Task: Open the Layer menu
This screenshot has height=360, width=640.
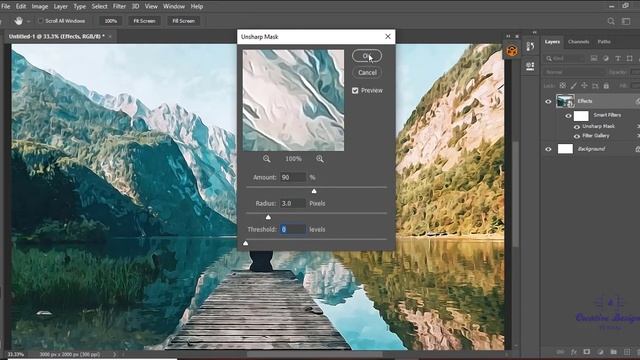Action: click(60, 7)
